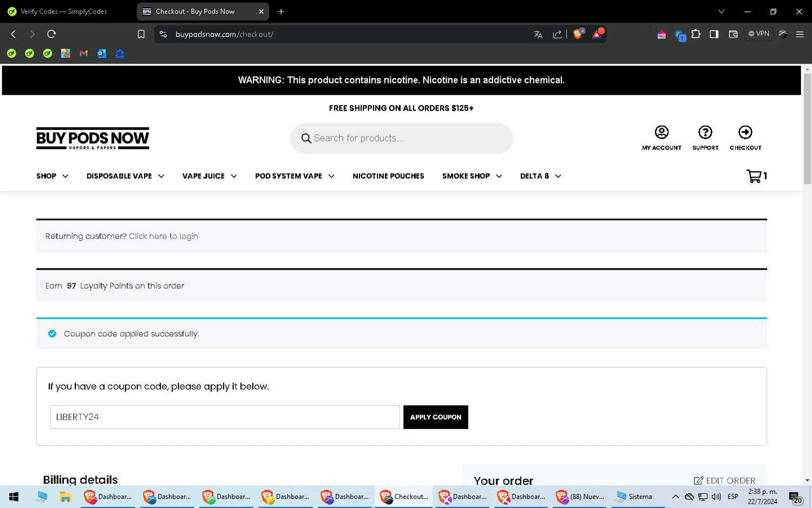The image size is (812, 508).
Task: Click the address bar URL buypodsnow.com/checkout/
Action: 225,34
